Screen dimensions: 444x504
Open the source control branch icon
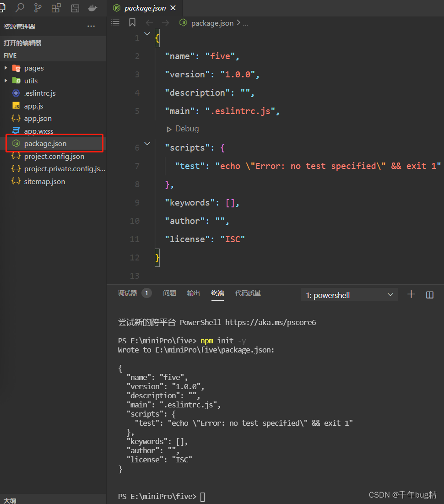pos(38,8)
